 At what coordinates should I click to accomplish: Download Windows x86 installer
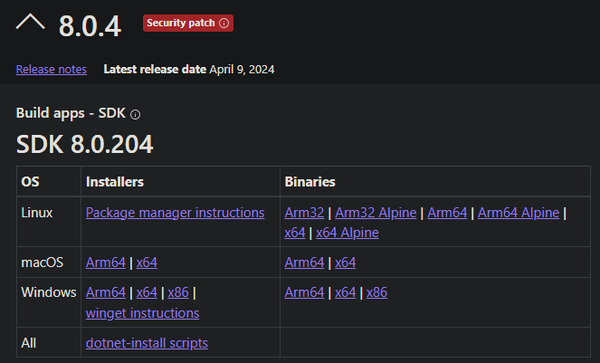point(178,293)
